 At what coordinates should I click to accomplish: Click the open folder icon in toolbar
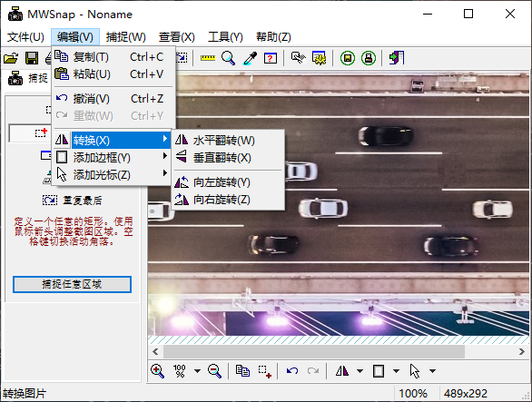pyautogui.click(x=11, y=58)
